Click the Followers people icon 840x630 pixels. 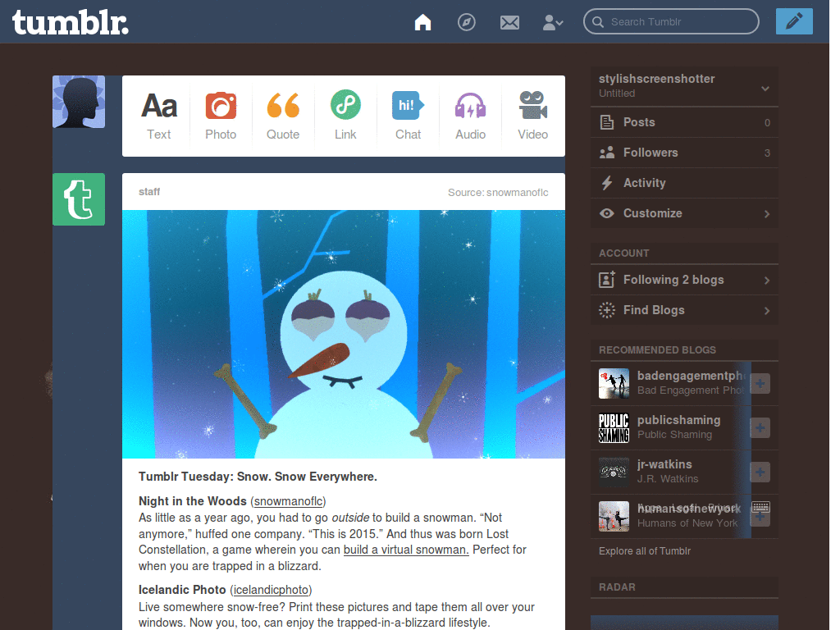606,153
